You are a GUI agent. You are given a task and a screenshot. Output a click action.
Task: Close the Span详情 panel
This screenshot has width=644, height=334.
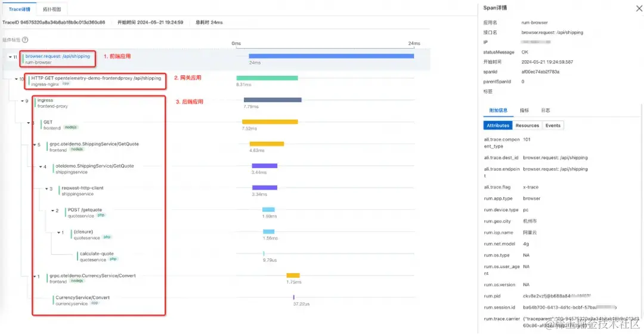pyautogui.click(x=639, y=8)
